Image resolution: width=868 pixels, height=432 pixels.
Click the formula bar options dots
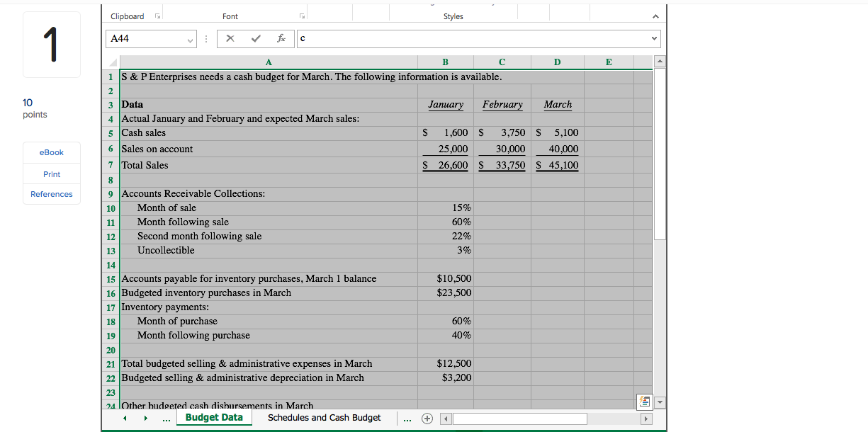[x=206, y=39]
